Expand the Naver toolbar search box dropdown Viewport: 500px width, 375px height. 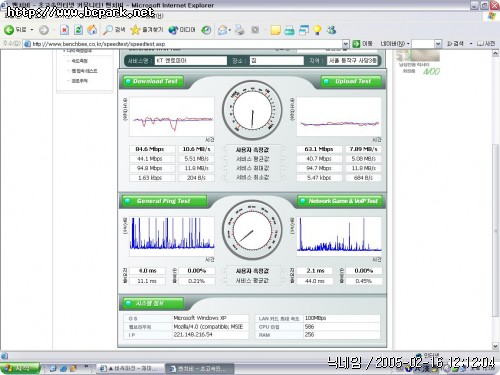click(x=438, y=44)
